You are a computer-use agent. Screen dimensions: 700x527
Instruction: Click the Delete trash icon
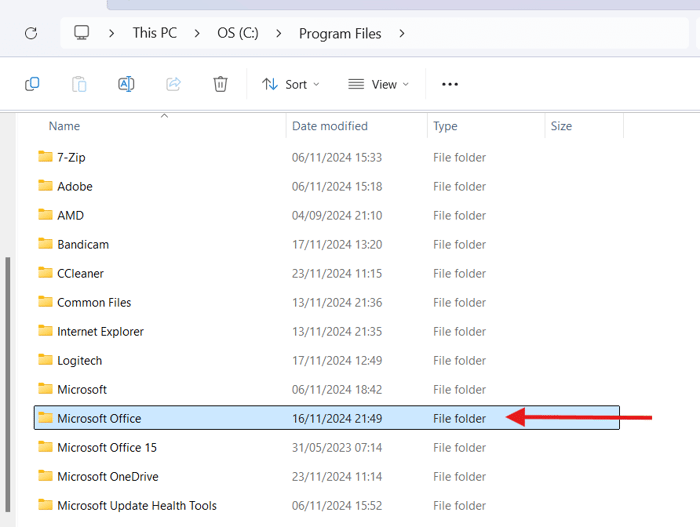pos(220,84)
